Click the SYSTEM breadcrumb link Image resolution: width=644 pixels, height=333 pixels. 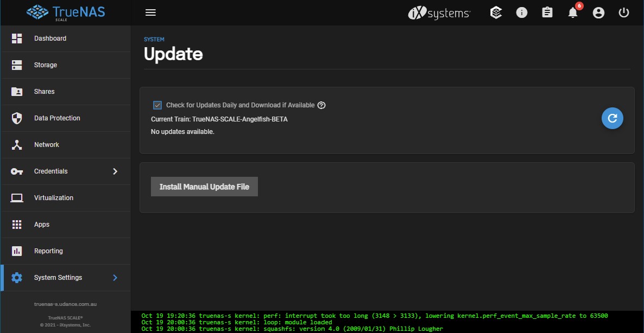pos(154,40)
